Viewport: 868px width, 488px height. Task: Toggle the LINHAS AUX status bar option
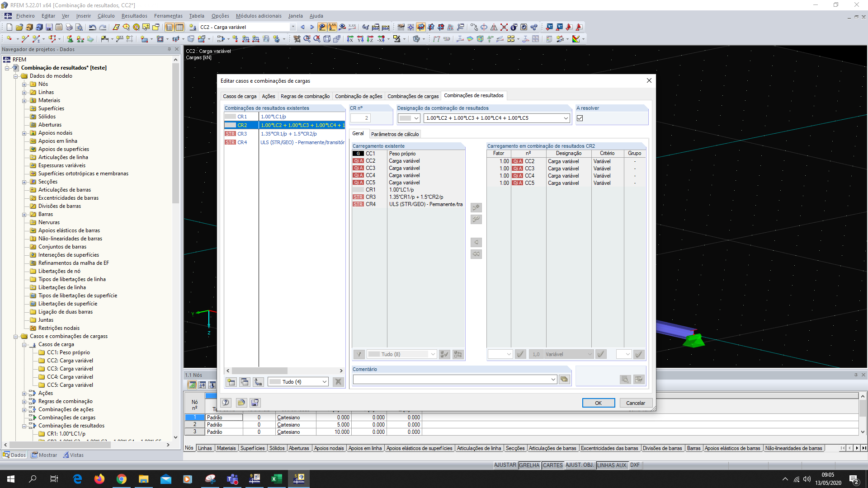611,465
